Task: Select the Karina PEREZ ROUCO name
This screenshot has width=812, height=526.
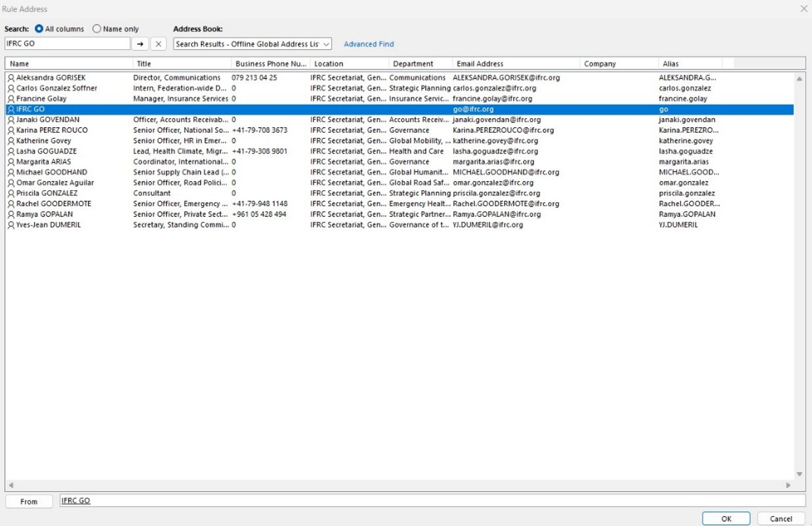Action: [x=52, y=130]
